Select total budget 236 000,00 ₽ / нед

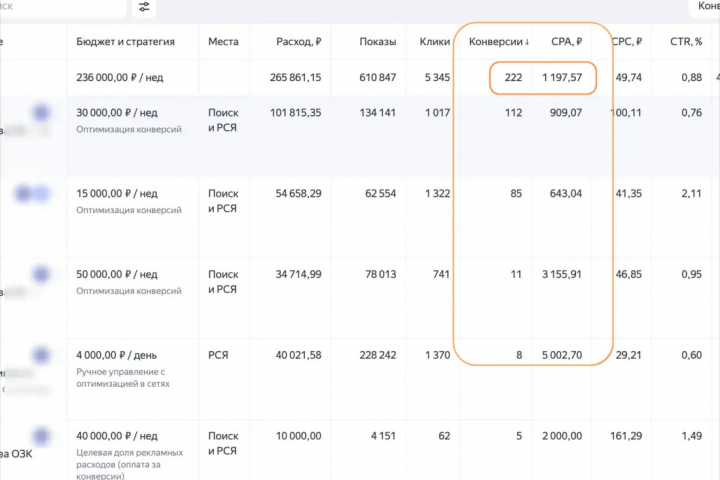pos(119,78)
